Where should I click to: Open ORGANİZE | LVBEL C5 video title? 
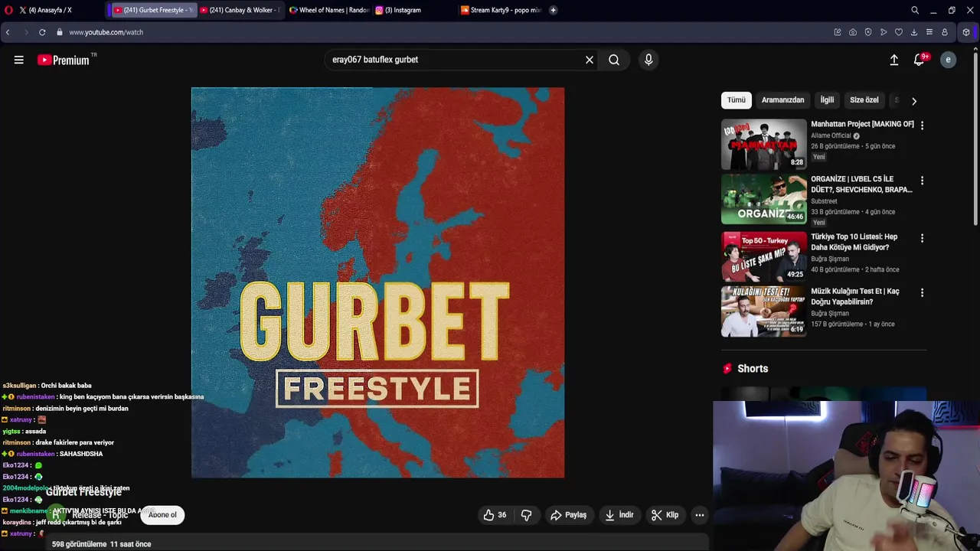(861, 184)
